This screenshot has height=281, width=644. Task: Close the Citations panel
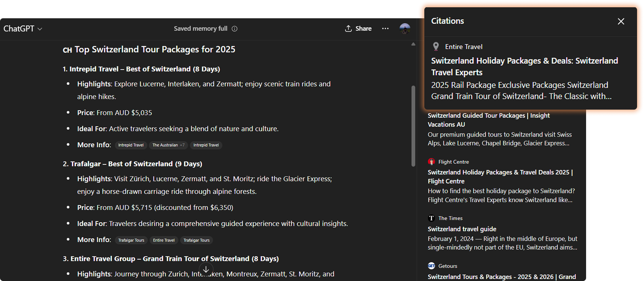pyautogui.click(x=621, y=21)
